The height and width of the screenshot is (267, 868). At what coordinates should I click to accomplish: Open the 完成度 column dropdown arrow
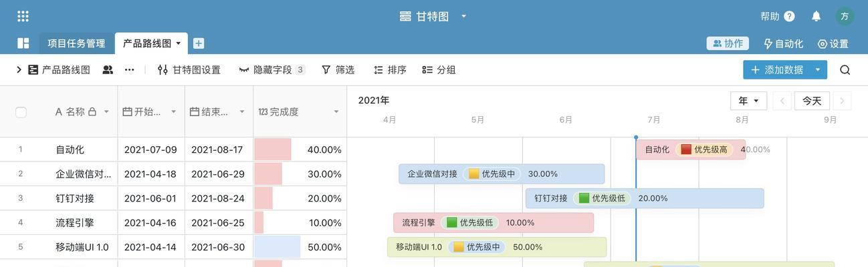point(336,112)
